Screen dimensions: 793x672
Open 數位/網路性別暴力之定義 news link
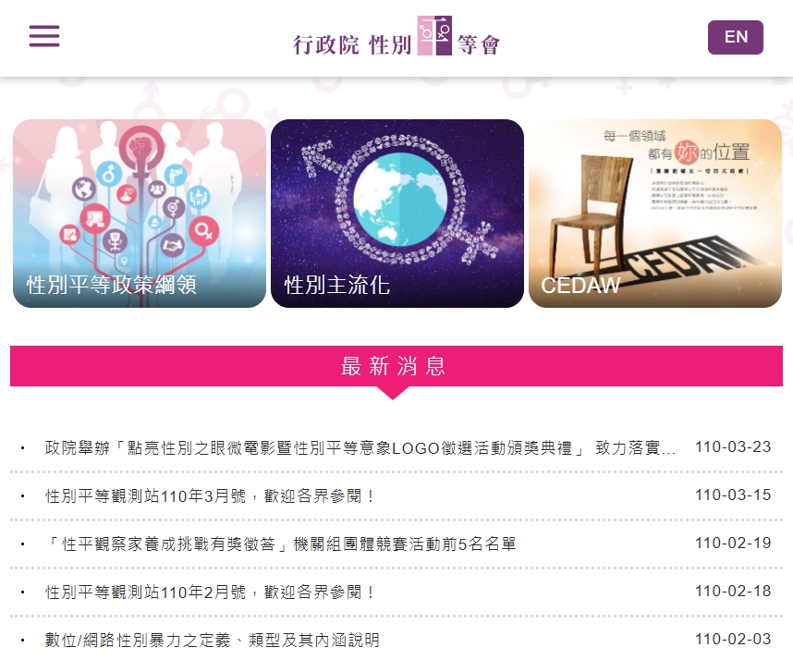[x=213, y=641]
